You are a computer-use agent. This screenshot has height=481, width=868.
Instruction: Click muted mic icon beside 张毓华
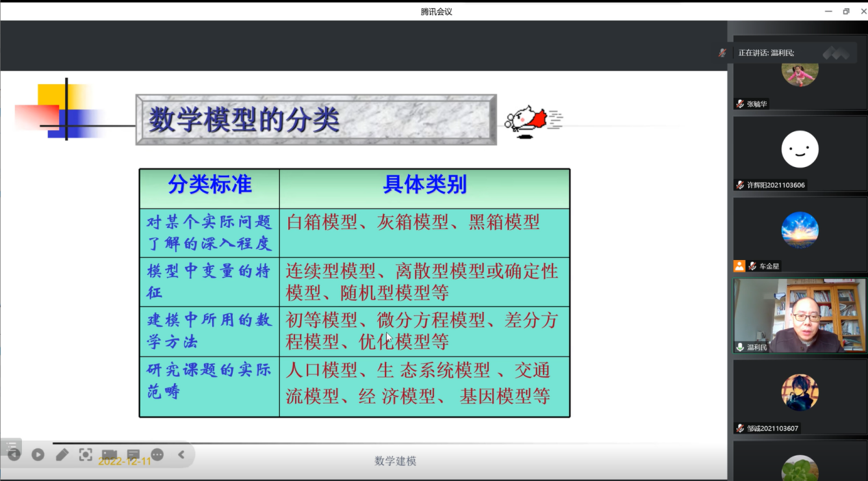(740, 104)
